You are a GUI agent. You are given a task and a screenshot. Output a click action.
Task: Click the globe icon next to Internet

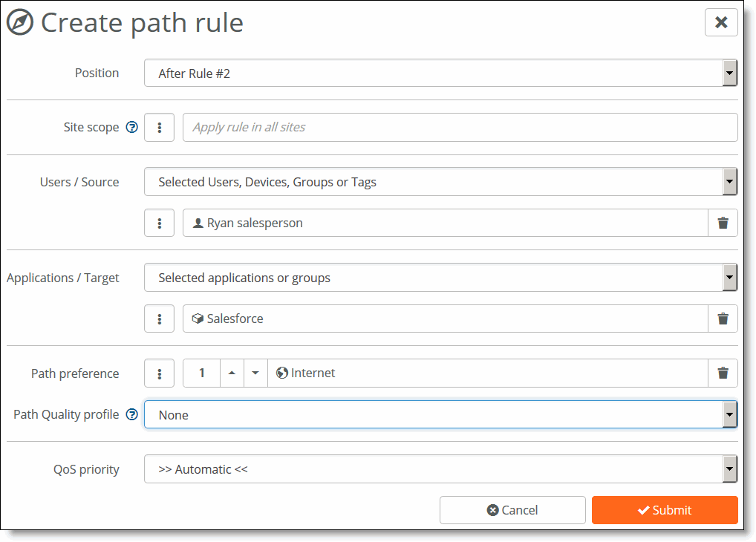pos(282,373)
